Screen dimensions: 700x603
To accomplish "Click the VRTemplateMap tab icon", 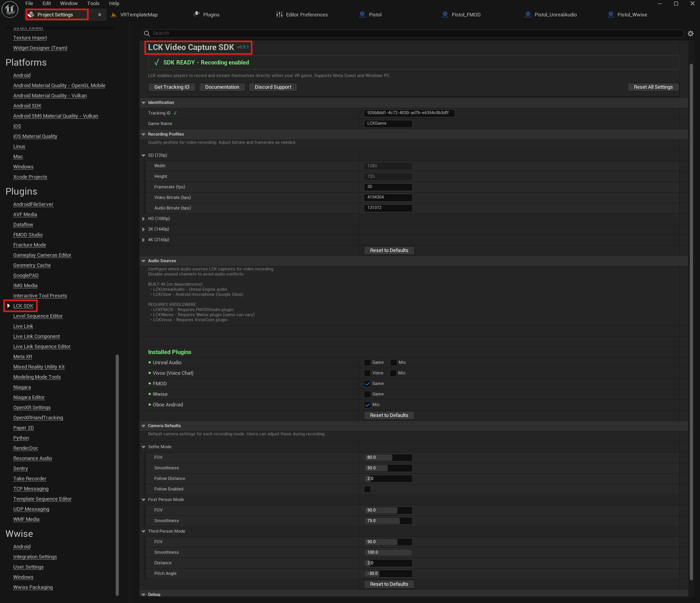I will (114, 14).
